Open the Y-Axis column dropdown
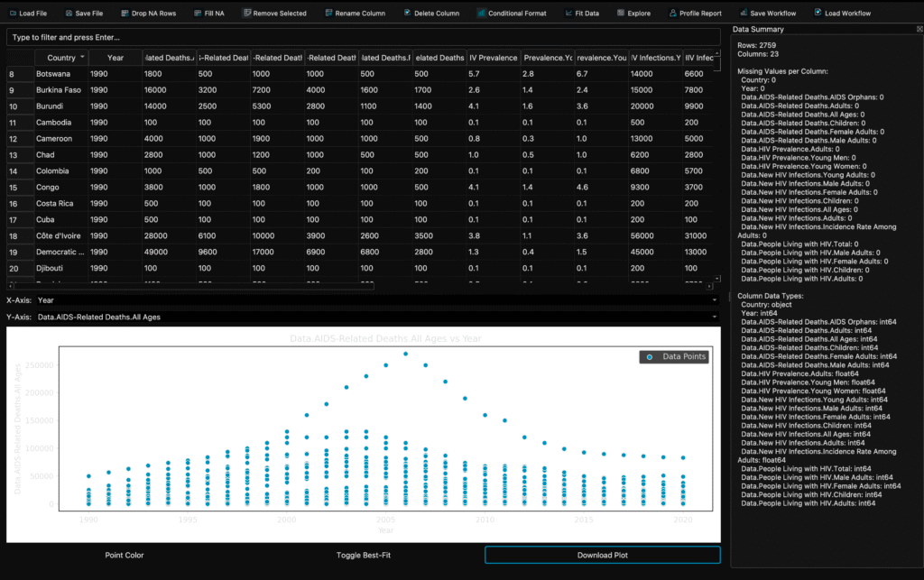The image size is (924, 580). [377, 317]
